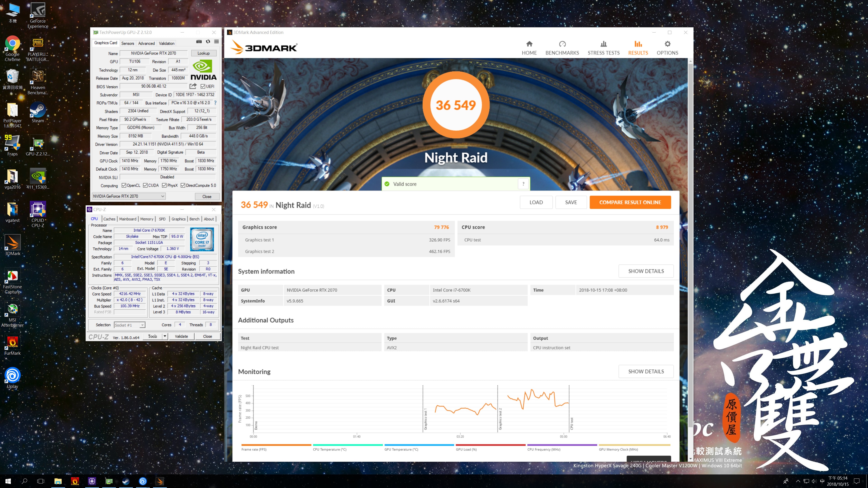868x488 pixels.
Task: Click the Frame rate (FPS) orange legend bar
Action: click(x=276, y=445)
